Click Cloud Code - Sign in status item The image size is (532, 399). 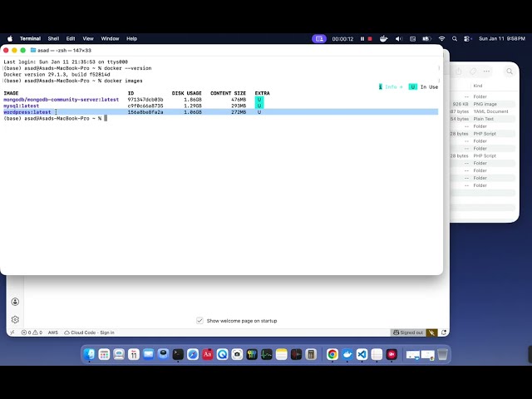(x=89, y=332)
